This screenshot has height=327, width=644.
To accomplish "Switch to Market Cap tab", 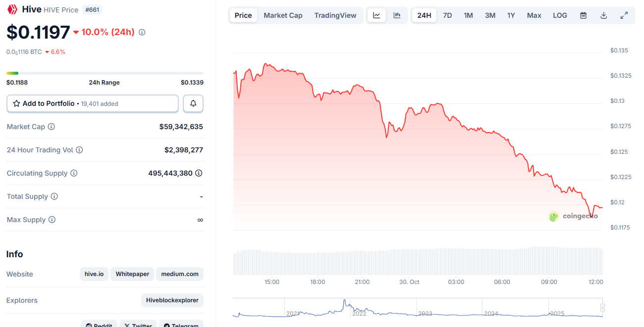I will pyautogui.click(x=283, y=15).
